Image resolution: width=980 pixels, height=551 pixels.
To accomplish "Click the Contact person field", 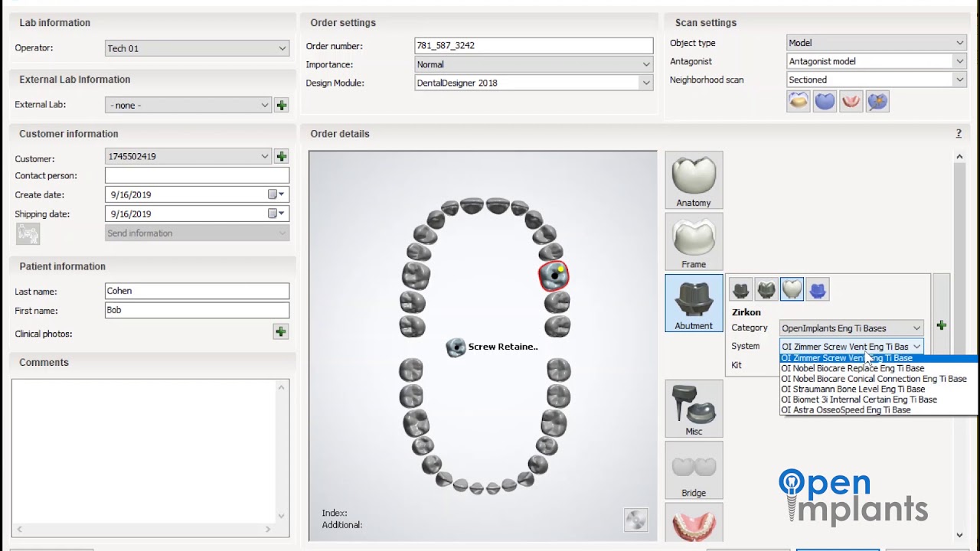I will 197,175.
